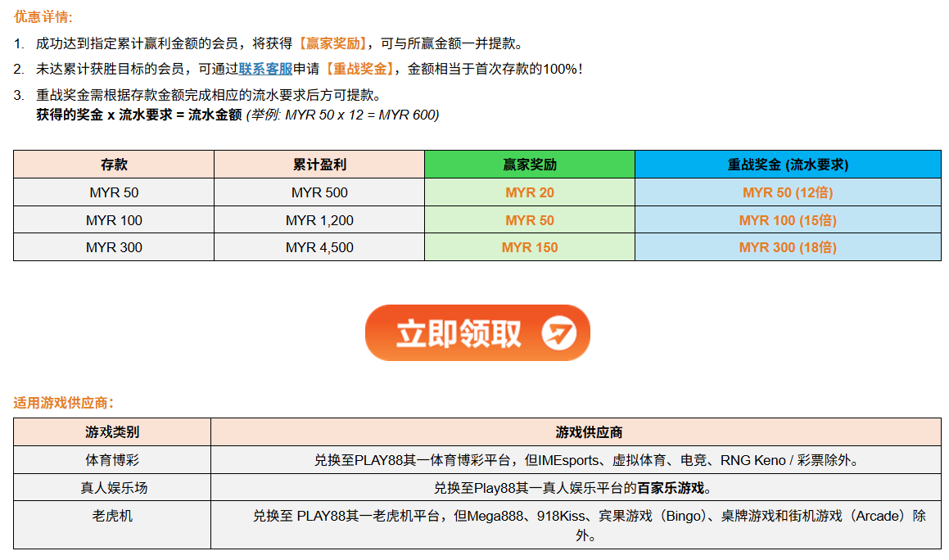Click the 累计盈利 column header

(319, 165)
